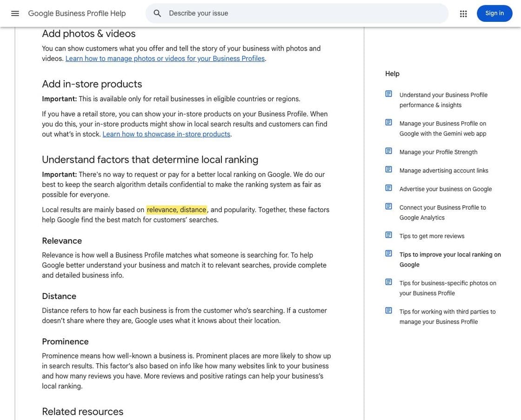This screenshot has width=521, height=420.
Task: Click the 'Related resources' heading
Action: 82,412
